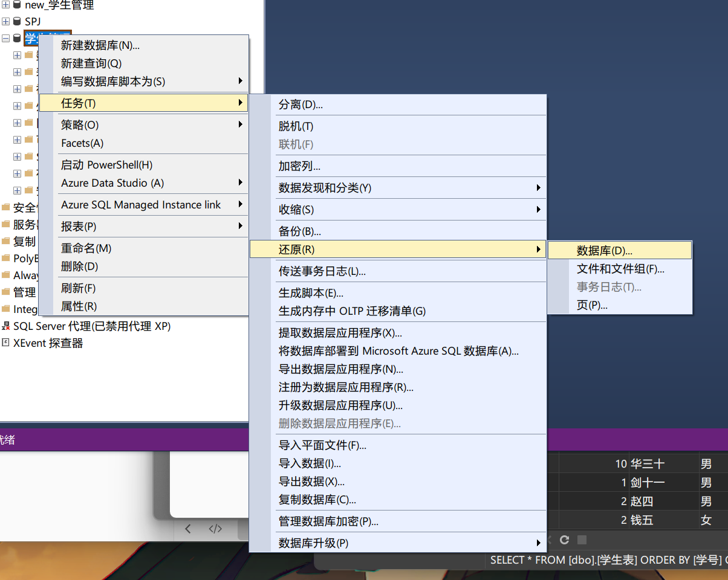Viewport: 728px width, 580px height.
Task: Expand the new_学生管理 database node
Action: click(x=5, y=5)
